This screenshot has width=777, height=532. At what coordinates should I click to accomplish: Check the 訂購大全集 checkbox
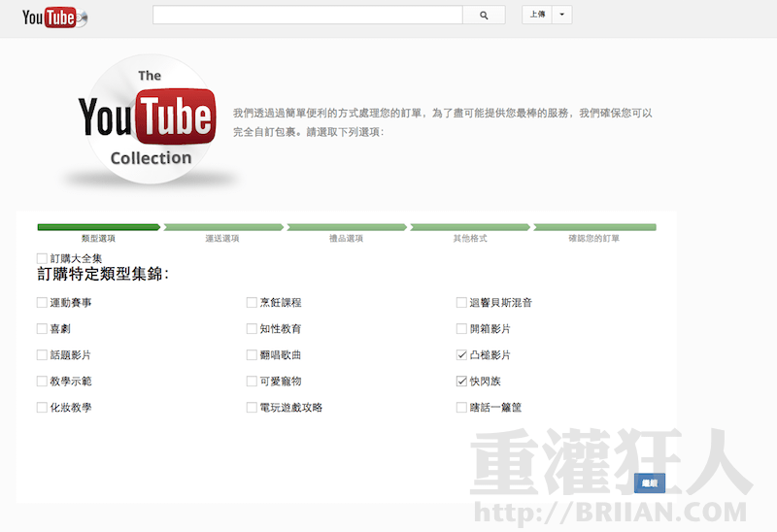click(x=42, y=258)
